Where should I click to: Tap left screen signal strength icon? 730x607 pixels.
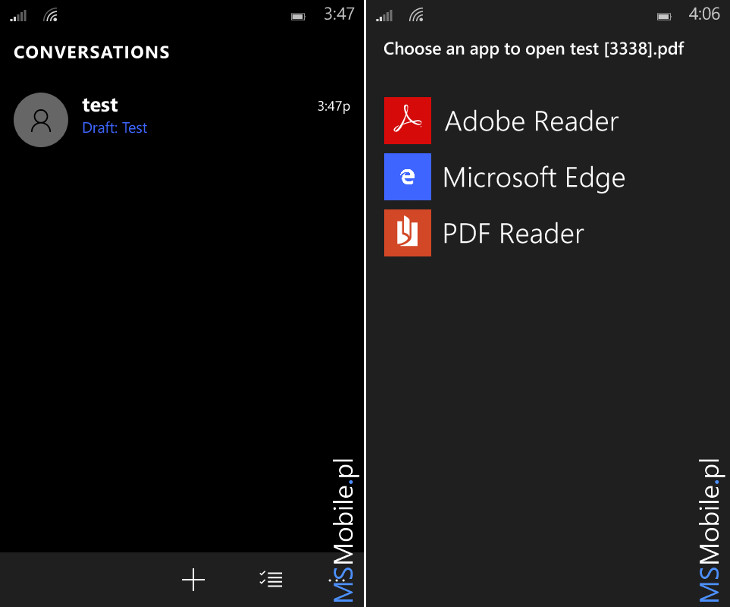pyautogui.click(x=19, y=16)
